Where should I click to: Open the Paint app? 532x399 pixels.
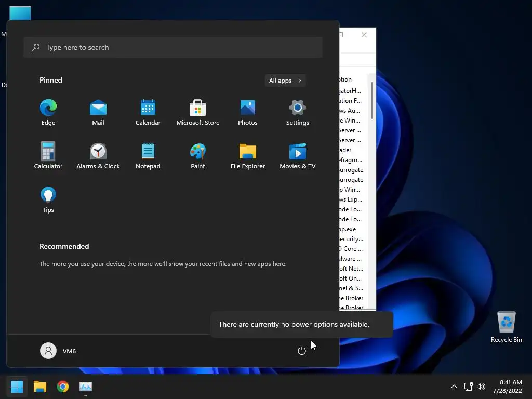198,156
